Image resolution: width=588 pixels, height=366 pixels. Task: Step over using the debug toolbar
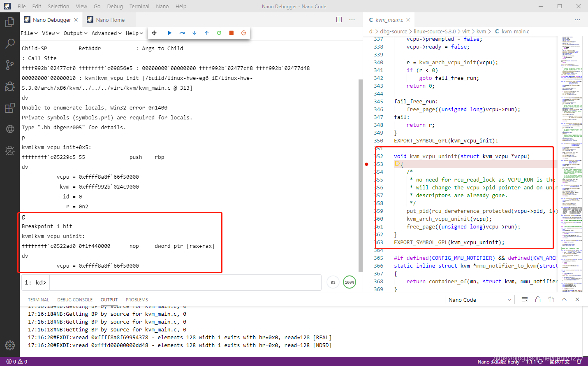(182, 33)
